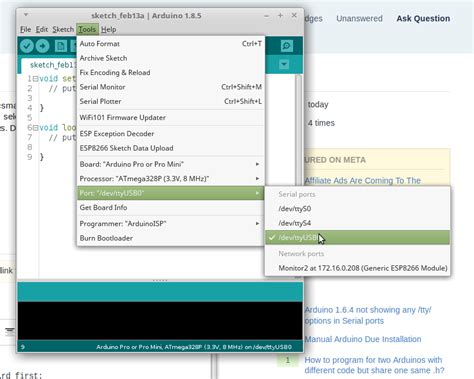Open Processor: ATmega328P entry
This screenshot has width=474, height=379.
pyautogui.click(x=171, y=179)
